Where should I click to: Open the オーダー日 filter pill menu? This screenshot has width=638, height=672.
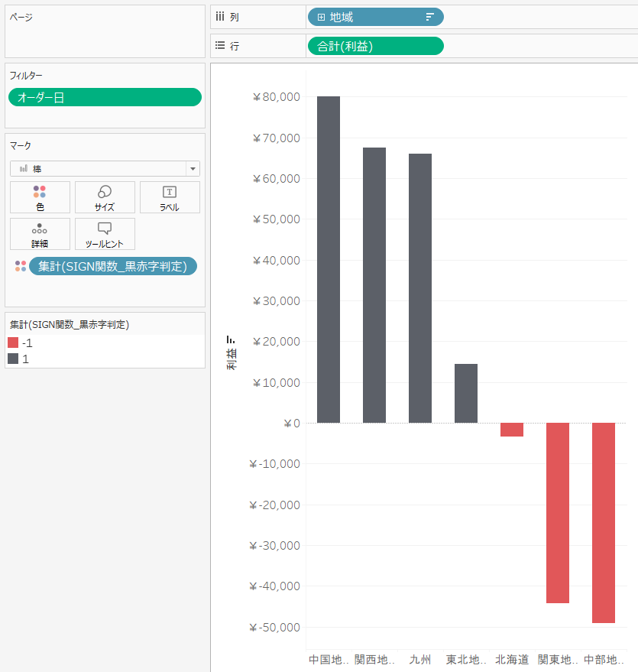(105, 97)
